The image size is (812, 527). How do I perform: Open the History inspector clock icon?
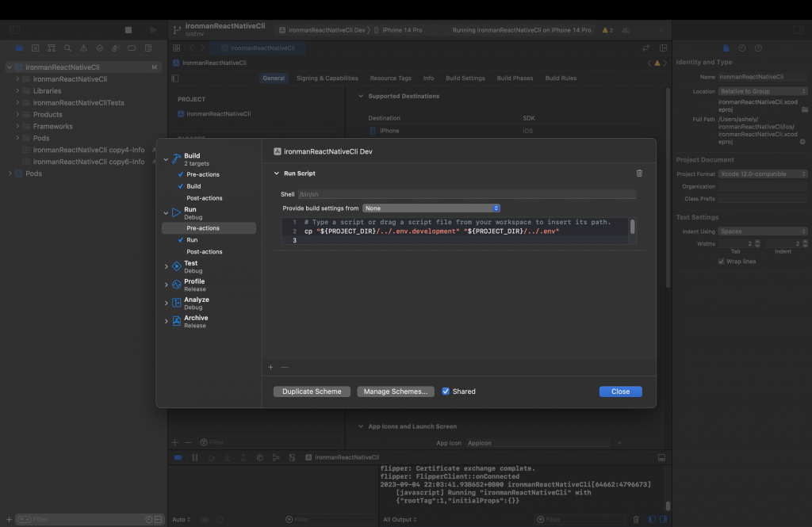click(742, 48)
